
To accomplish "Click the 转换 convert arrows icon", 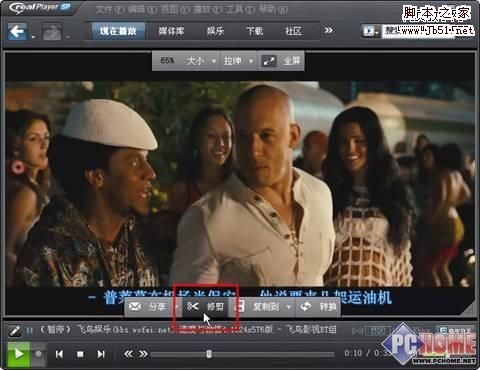I will pyautogui.click(x=306, y=306).
